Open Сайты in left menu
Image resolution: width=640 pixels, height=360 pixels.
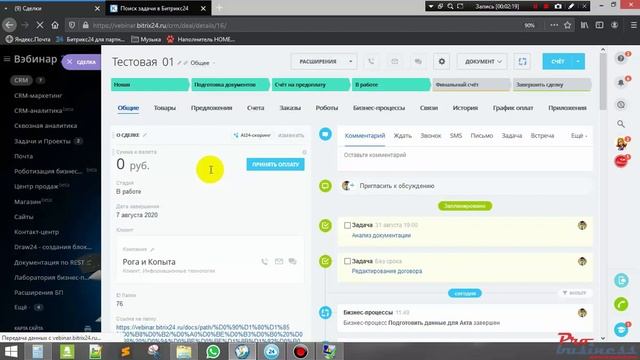click(x=24, y=217)
